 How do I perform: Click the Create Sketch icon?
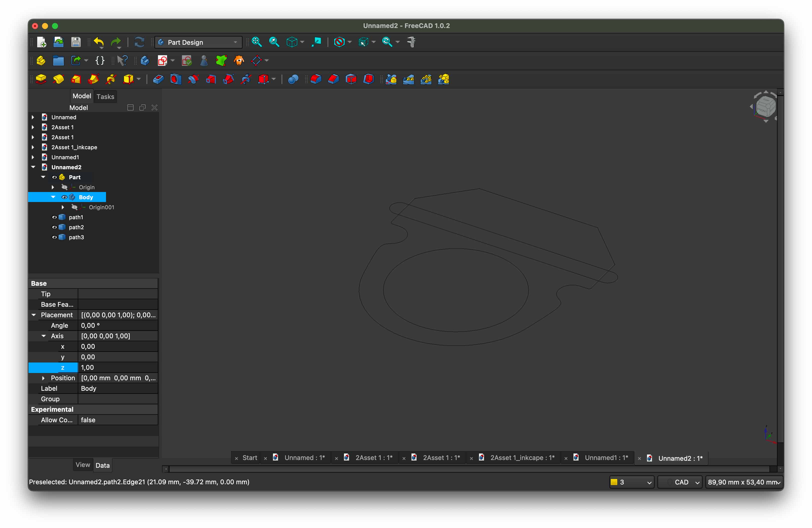coord(162,61)
